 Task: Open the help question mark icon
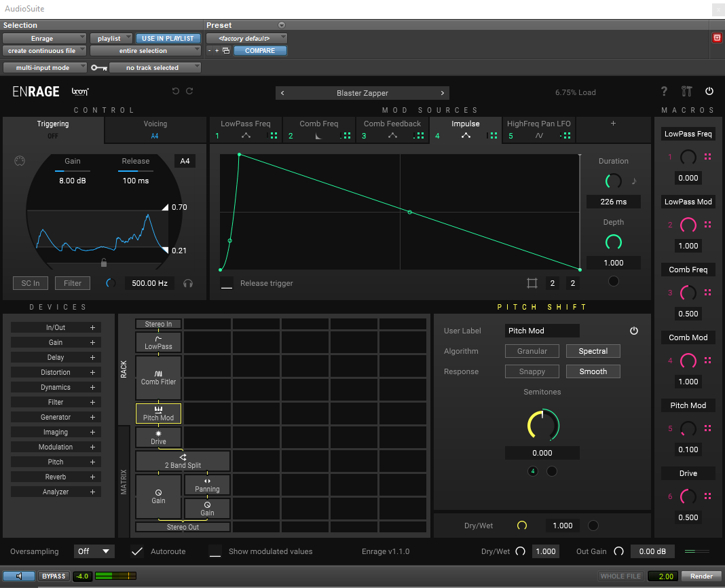point(664,92)
